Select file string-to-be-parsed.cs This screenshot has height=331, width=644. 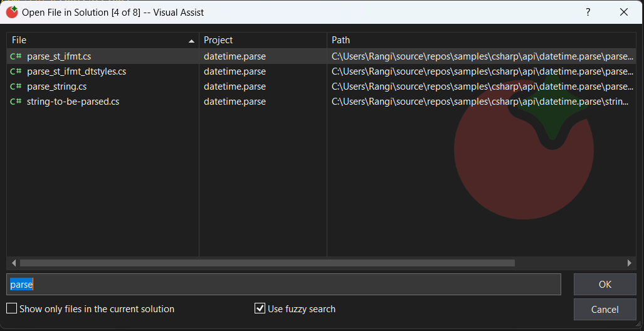pos(73,102)
